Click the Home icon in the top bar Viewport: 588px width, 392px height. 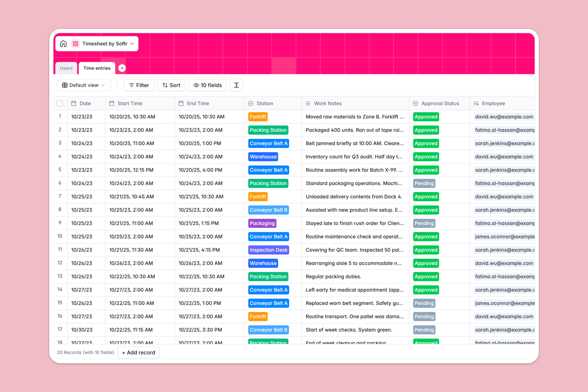pyautogui.click(x=63, y=44)
